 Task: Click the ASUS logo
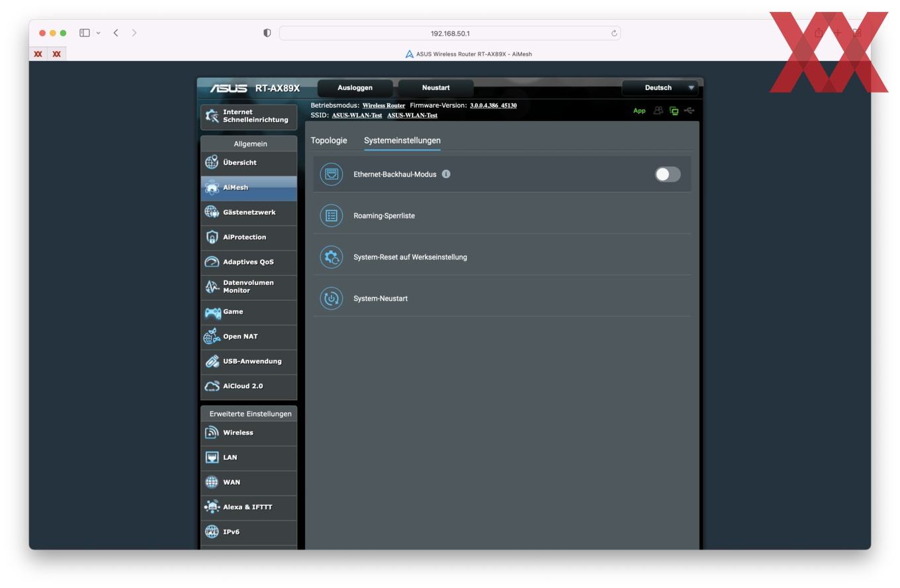coord(228,89)
